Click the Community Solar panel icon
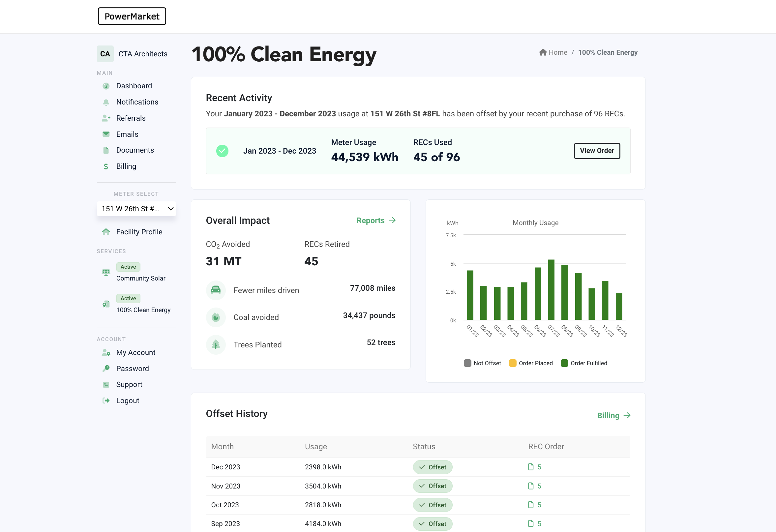Image resolution: width=776 pixels, height=532 pixels. 106,272
